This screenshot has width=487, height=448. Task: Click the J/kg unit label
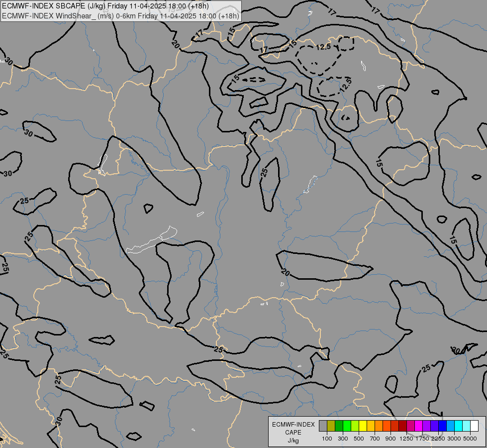click(x=293, y=441)
